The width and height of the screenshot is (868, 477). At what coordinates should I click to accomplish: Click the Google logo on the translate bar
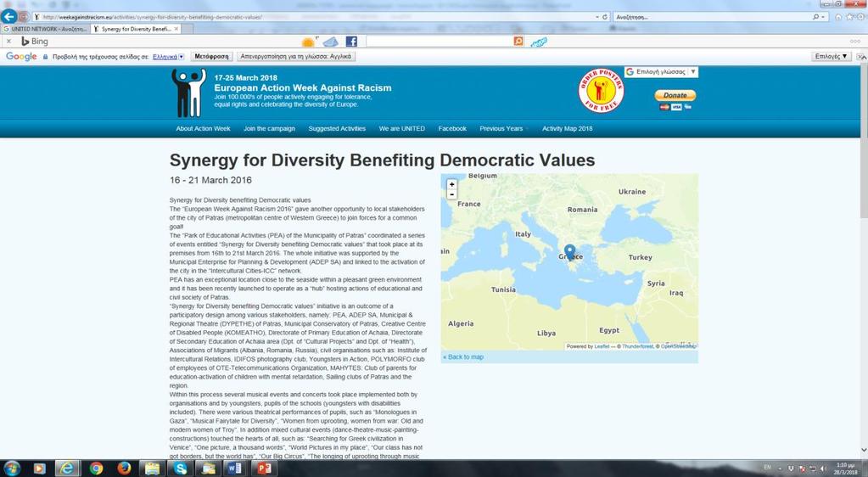[21, 57]
